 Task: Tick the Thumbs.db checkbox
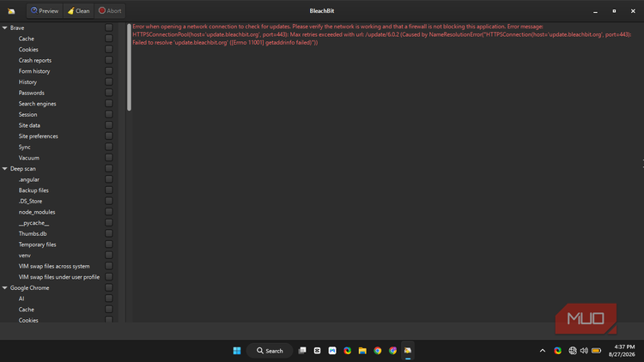[x=109, y=233]
